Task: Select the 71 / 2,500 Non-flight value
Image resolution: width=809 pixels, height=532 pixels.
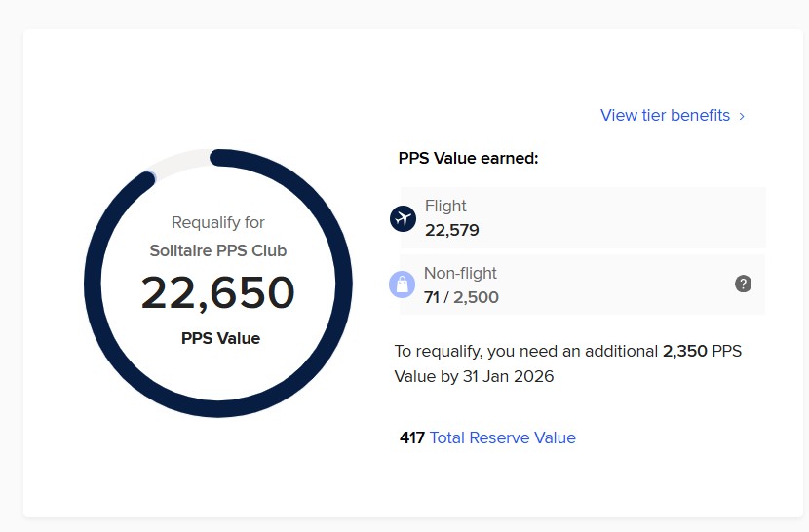Action: click(x=461, y=297)
